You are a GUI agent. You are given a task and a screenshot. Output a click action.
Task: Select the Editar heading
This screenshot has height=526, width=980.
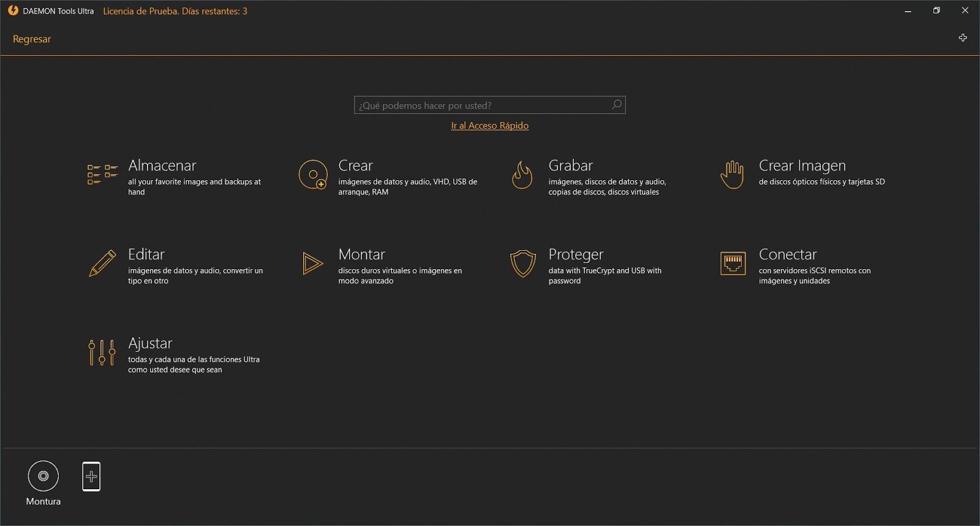tap(146, 254)
